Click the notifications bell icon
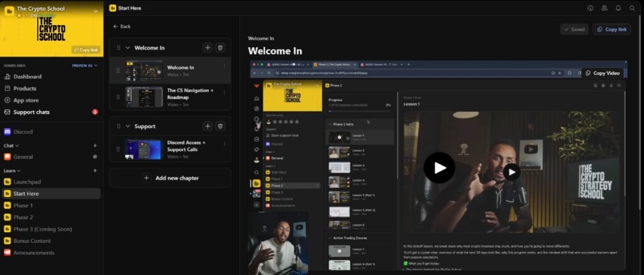The height and width of the screenshot is (275, 644). pos(618,8)
